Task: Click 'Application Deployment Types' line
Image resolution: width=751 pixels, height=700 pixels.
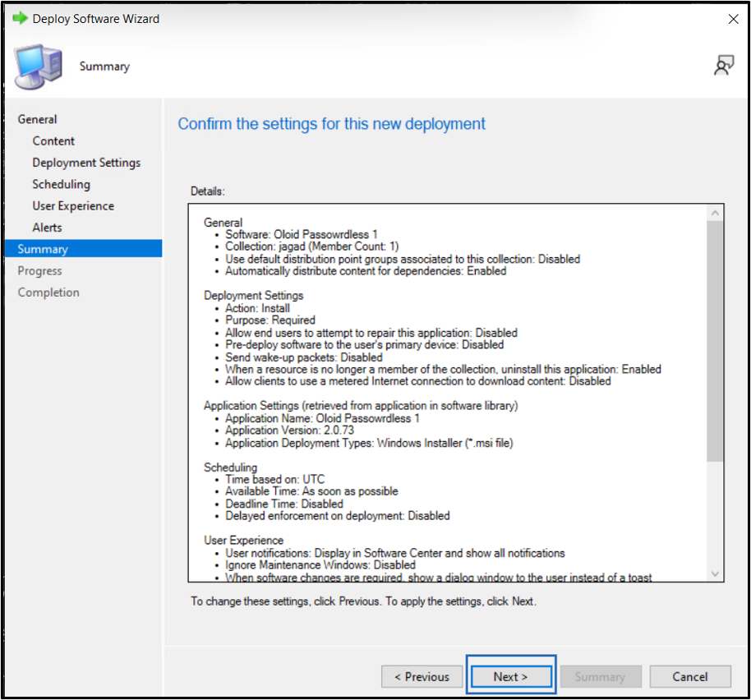Action: pyautogui.click(x=369, y=443)
